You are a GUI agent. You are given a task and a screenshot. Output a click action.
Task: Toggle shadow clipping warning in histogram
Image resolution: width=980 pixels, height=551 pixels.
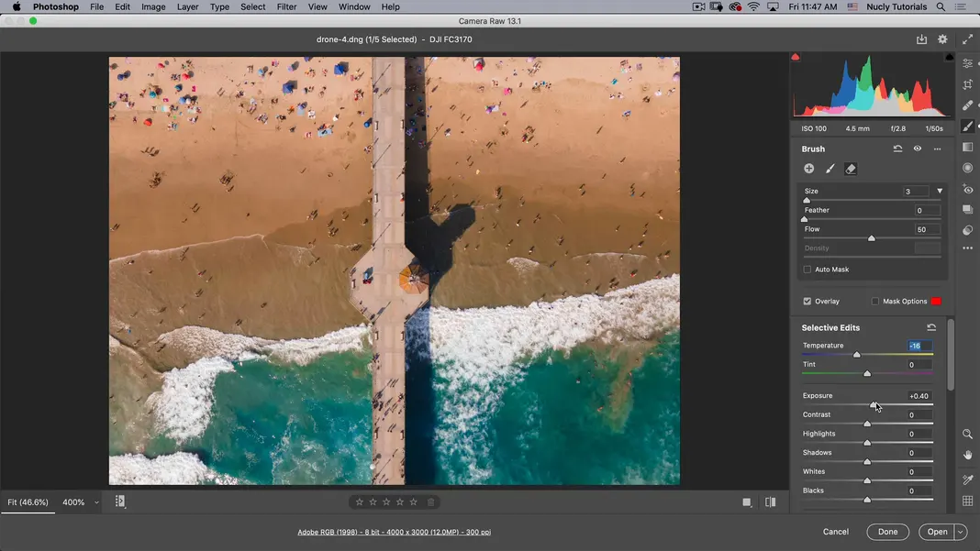point(795,57)
